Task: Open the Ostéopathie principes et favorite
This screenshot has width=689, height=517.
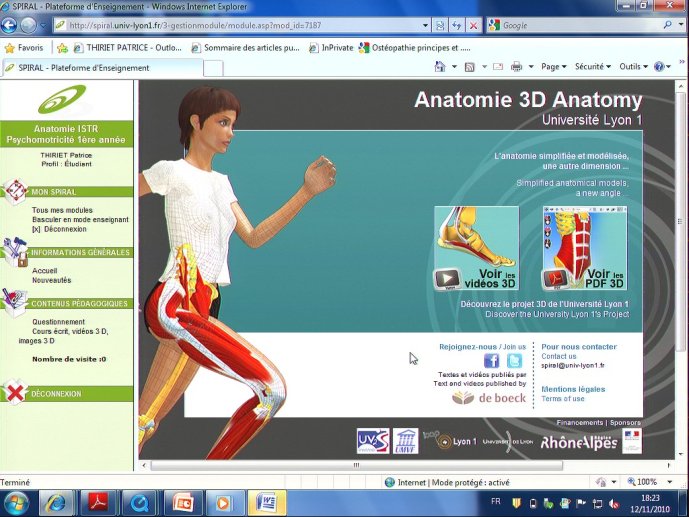Action: click(414, 48)
